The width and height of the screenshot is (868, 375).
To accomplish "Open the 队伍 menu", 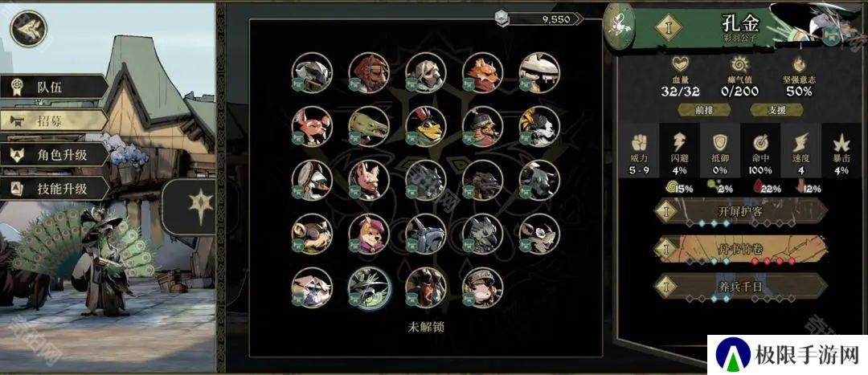I will tap(55, 87).
